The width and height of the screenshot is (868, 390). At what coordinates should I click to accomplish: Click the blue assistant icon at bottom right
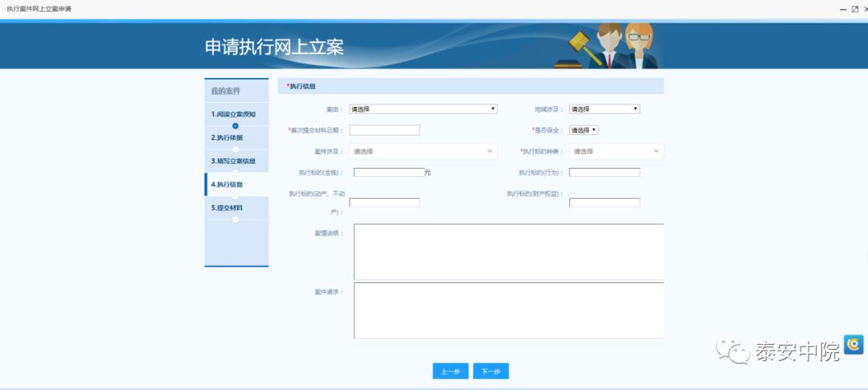pyautogui.click(x=854, y=345)
